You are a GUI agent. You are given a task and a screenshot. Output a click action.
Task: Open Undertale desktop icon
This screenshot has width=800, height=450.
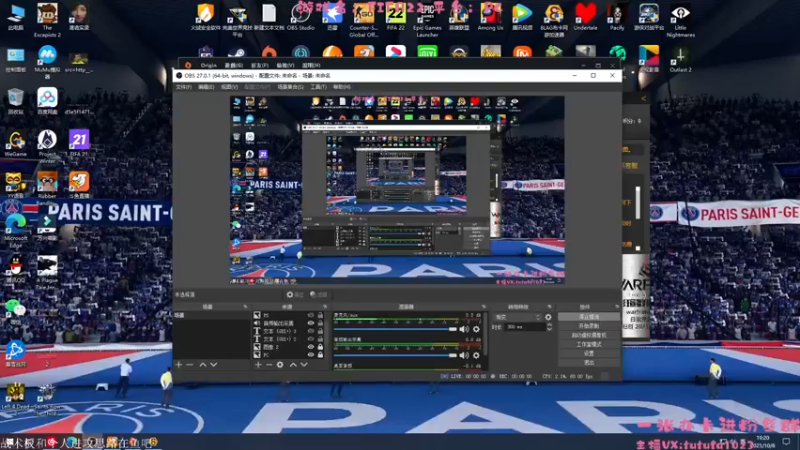pos(585,17)
